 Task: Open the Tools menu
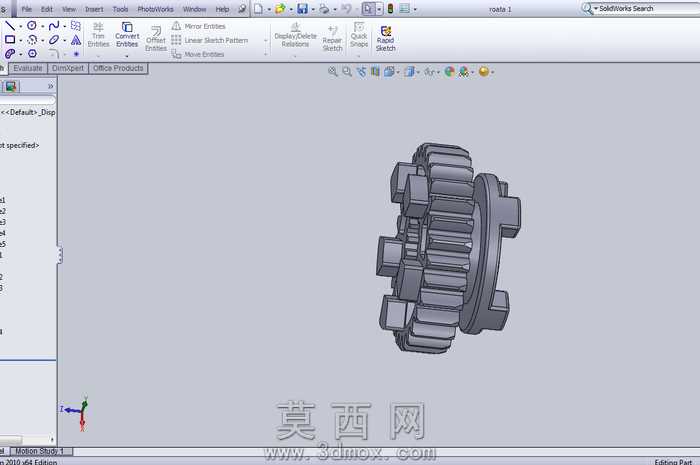(x=120, y=9)
